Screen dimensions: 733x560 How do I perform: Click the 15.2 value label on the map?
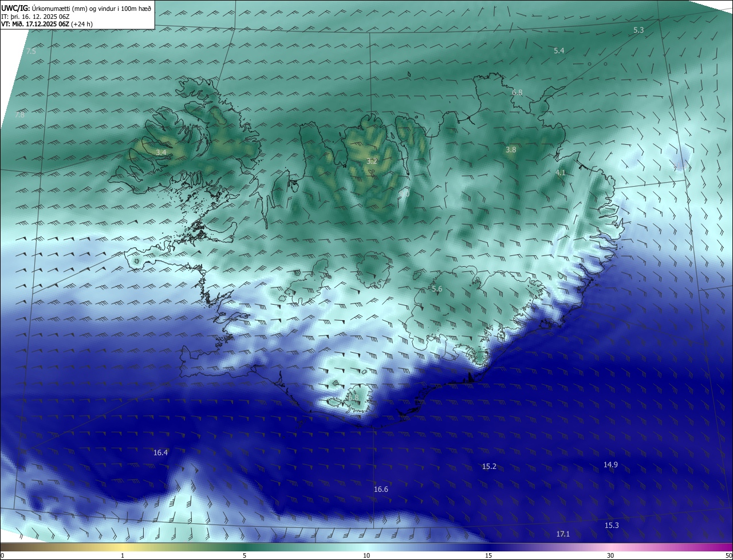click(x=489, y=467)
